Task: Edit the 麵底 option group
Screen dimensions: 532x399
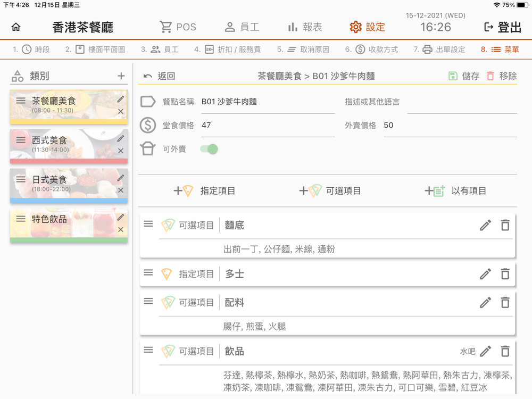Action: (485, 225)
